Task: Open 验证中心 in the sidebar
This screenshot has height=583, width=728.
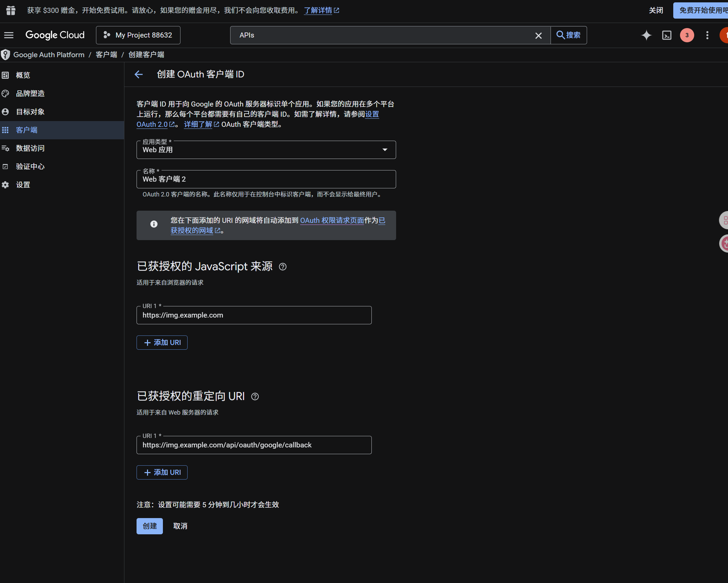Action: point(62,167)
